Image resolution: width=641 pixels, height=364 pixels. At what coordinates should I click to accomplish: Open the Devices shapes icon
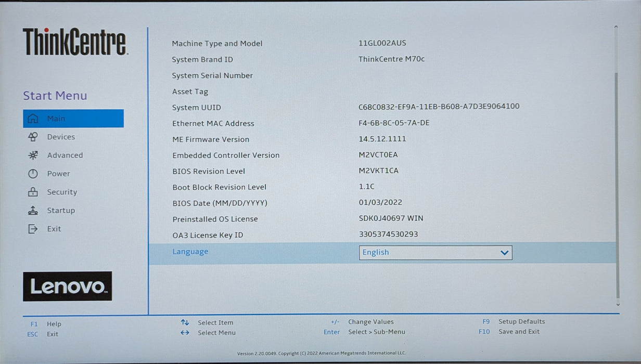point(33,137)
